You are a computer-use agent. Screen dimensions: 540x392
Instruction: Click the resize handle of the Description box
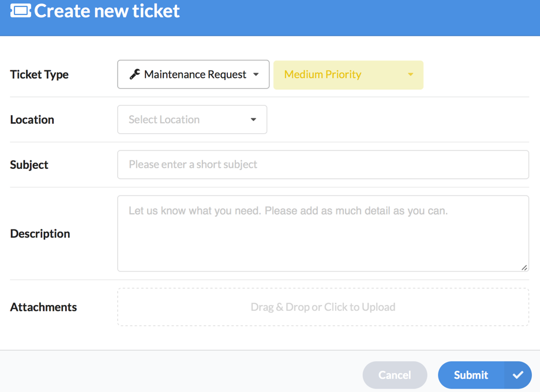pos(524,267)
